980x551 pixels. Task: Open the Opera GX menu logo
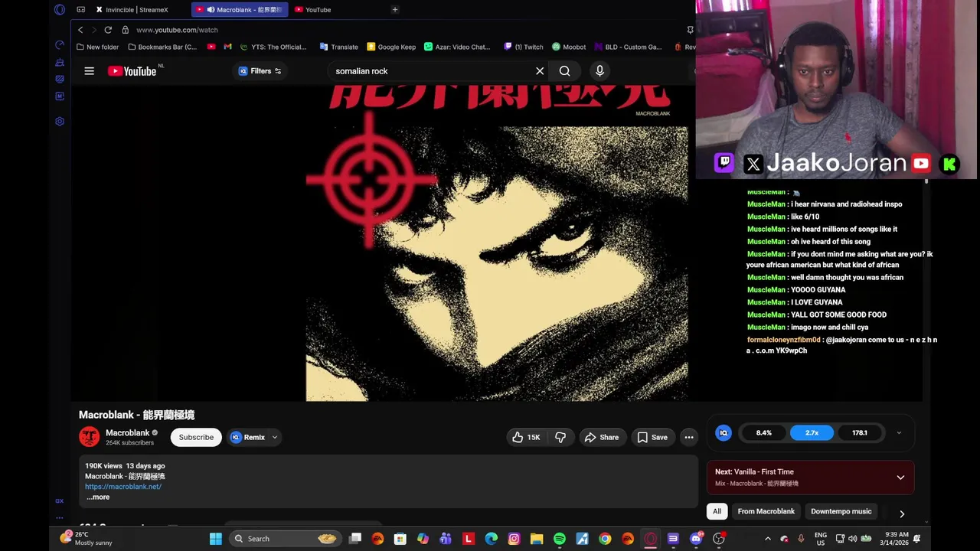click(60, 10)
